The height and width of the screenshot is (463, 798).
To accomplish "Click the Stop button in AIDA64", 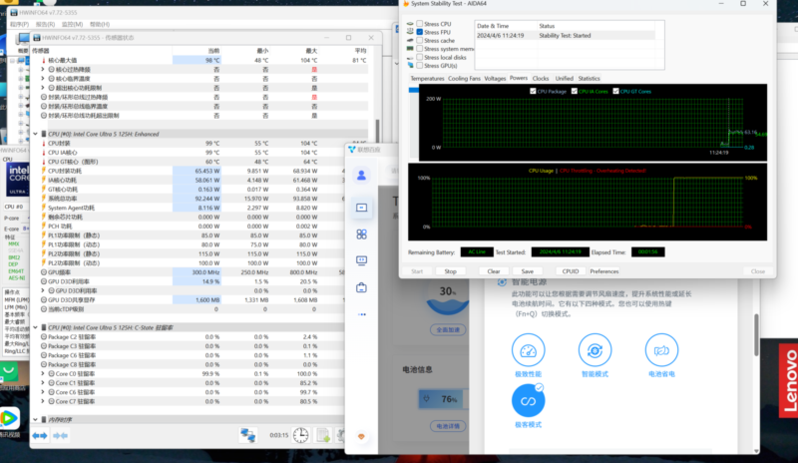I will tap(450, 271).
